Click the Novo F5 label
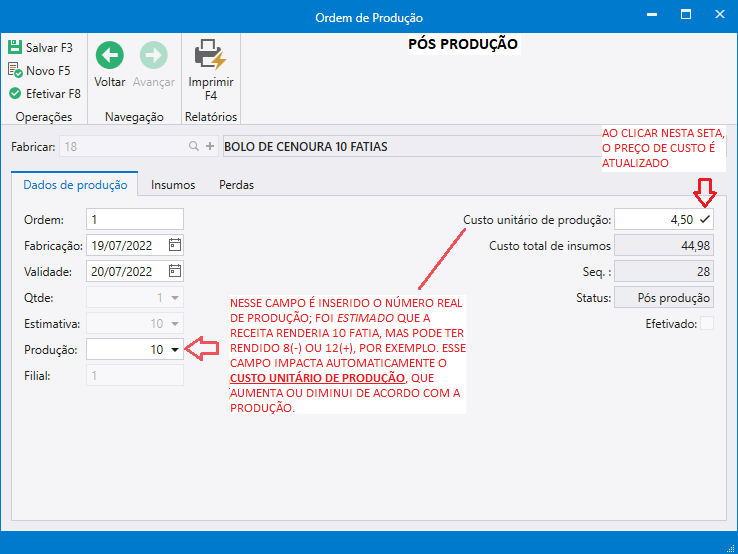 pyautogui.click(x=48, y=71)
